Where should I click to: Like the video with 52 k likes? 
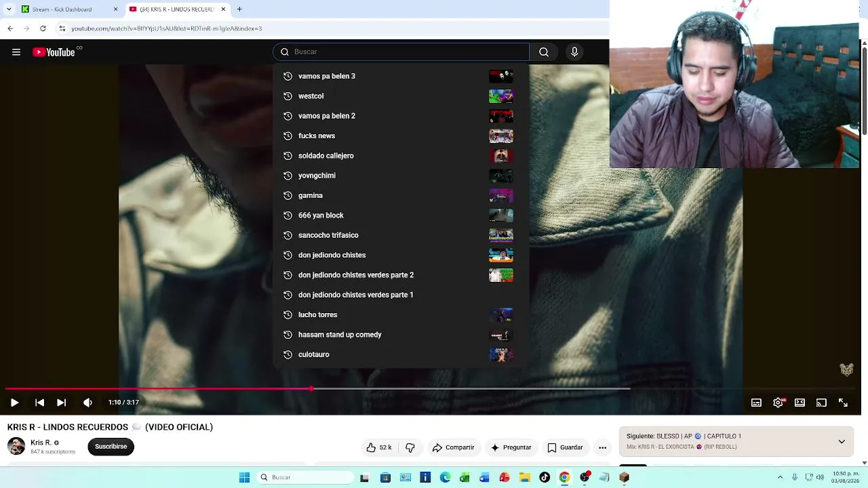pos(379,447)
